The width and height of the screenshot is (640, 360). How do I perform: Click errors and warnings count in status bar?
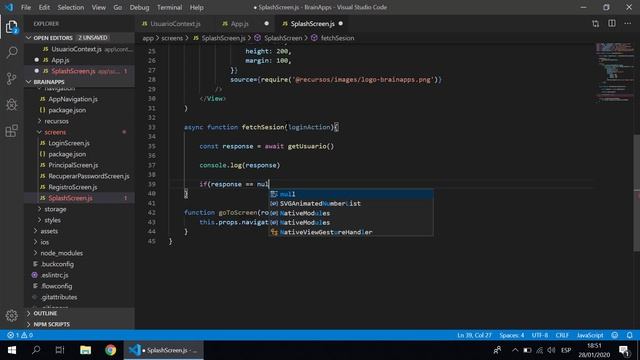click(x=20, y=335)
